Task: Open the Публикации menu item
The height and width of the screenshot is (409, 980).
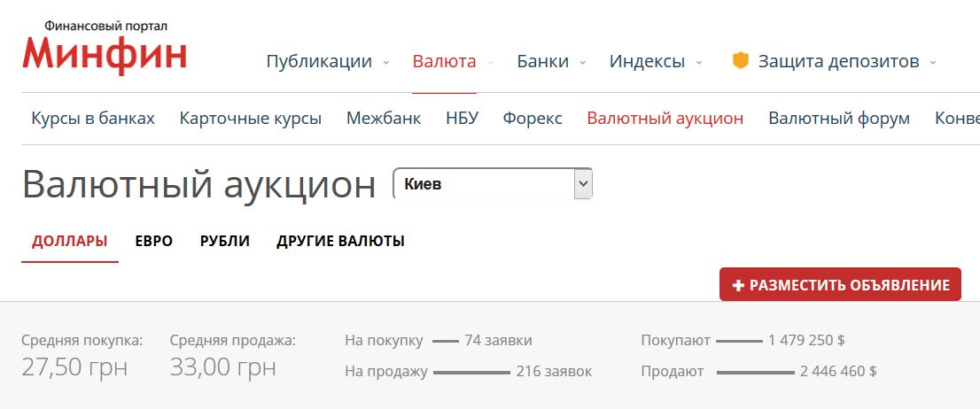Action: (x=319, y=61)
